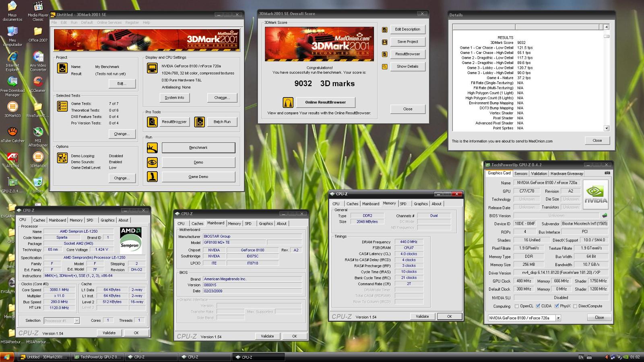This screenshot has width=644, height=362.
Task: Click the Online ResultBrowser button
Action: (326, 102)
